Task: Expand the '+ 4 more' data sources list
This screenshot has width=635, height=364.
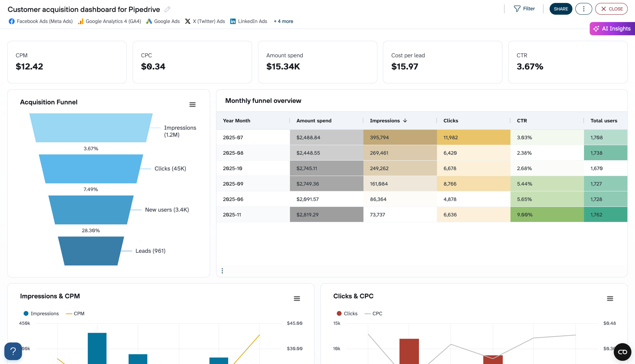Action: click(x=283, y=21)
